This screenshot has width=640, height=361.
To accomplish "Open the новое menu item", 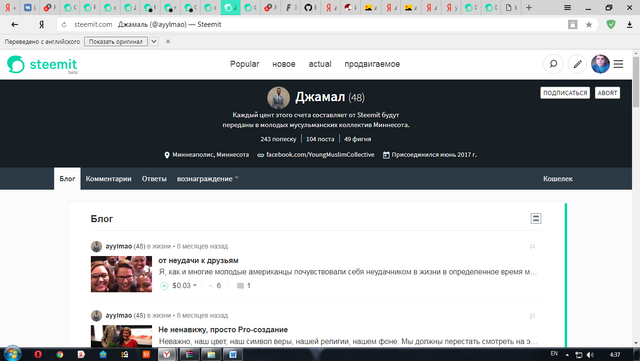I will 284,64.
